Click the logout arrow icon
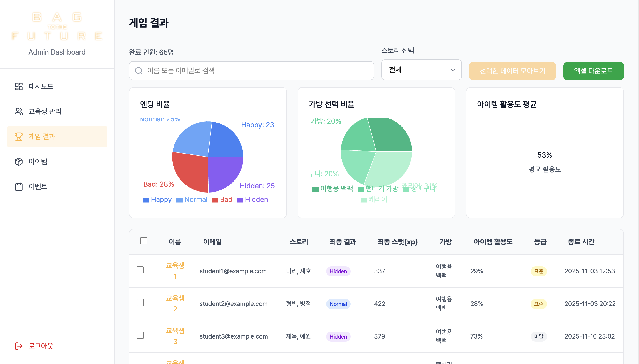 click(x=19, y=346)
